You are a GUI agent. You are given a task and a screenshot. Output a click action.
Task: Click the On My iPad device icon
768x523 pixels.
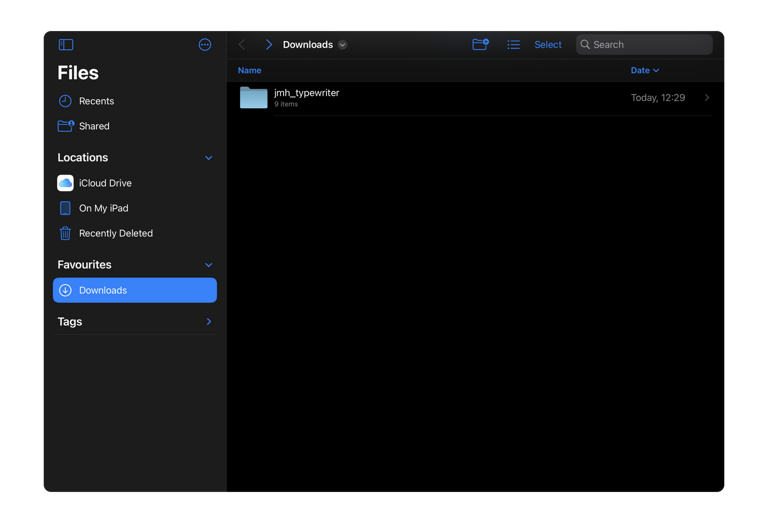pos(65,208)
